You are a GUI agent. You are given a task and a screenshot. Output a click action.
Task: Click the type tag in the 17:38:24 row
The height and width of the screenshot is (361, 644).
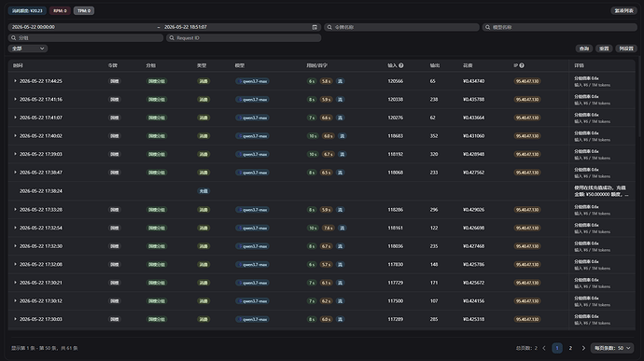(x=203, y=191)
